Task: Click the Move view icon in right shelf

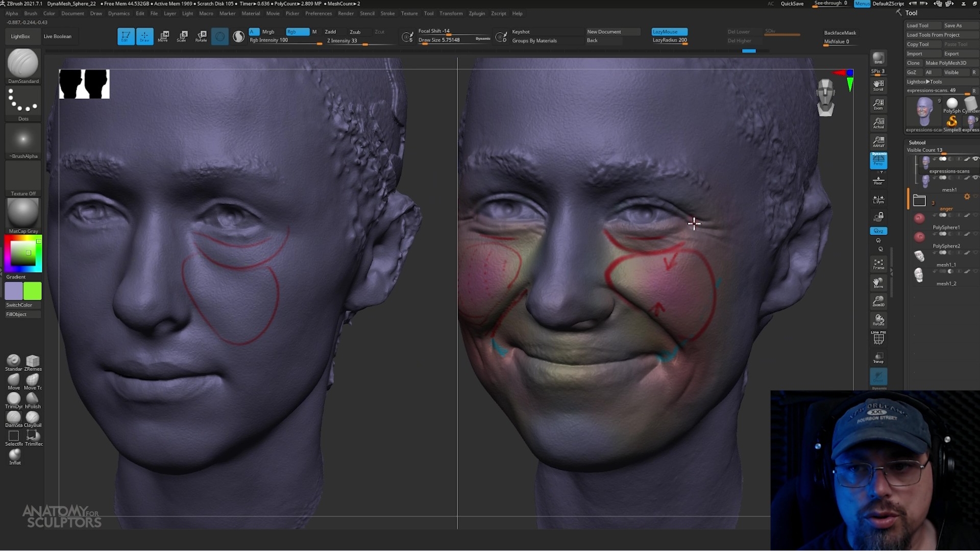Action: pos(878,283)
